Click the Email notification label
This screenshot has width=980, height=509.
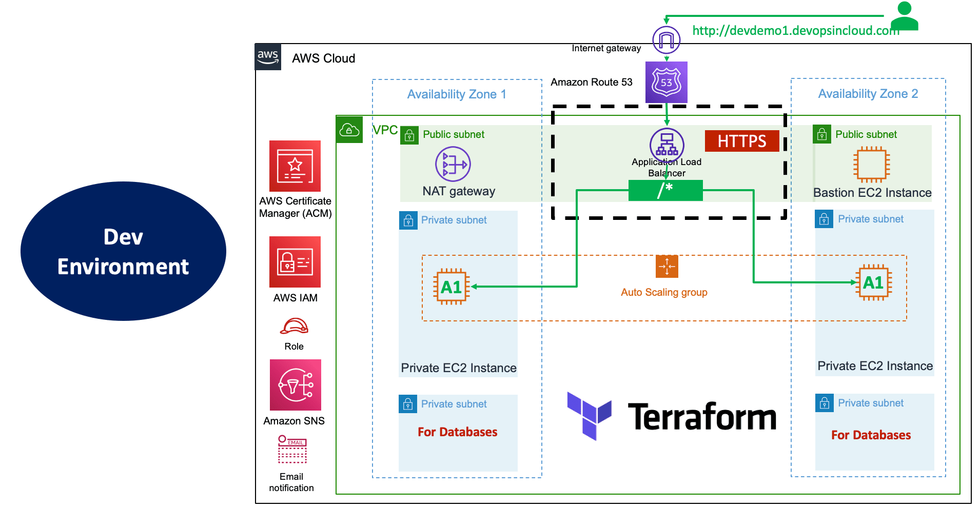291,482
